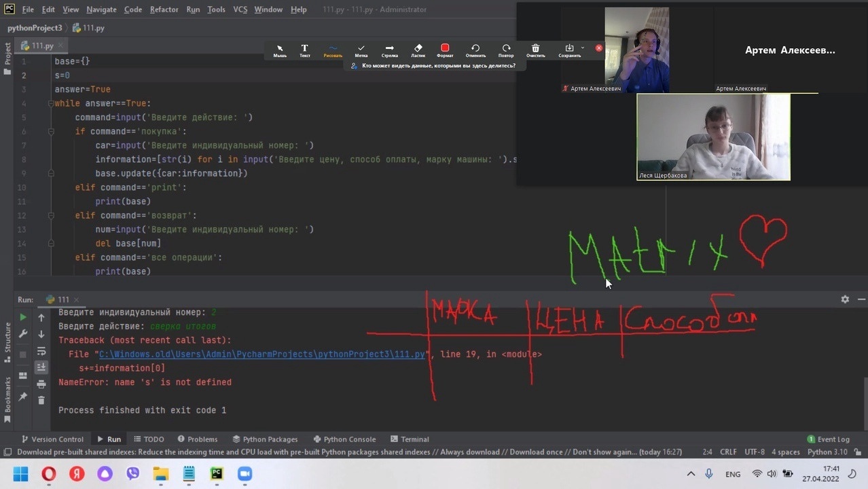Click 'Кто может видеть данные' info link
The height and width of the screenshot is (489, 868).
tap(438, 66)
